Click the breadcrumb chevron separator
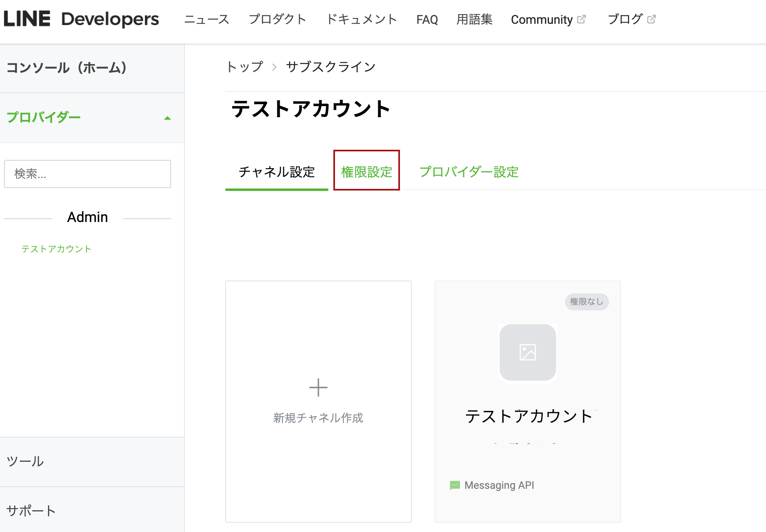This screenshot has width=766, height=532. pos(274,67)
